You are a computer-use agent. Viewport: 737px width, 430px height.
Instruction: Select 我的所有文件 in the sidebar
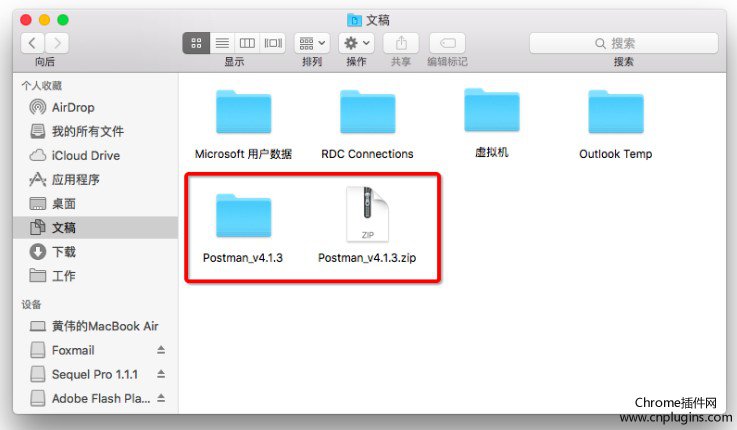95,131
